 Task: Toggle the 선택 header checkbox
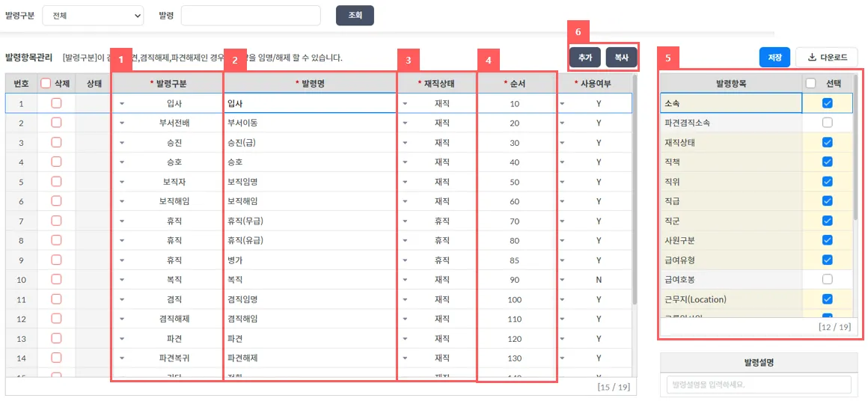tap(811, 83)
